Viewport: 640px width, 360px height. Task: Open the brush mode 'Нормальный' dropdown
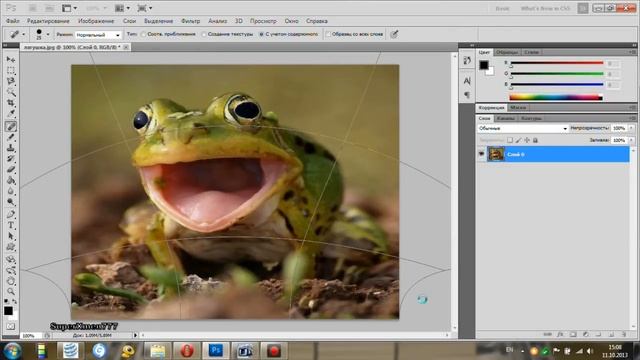[x=98, y=35]
